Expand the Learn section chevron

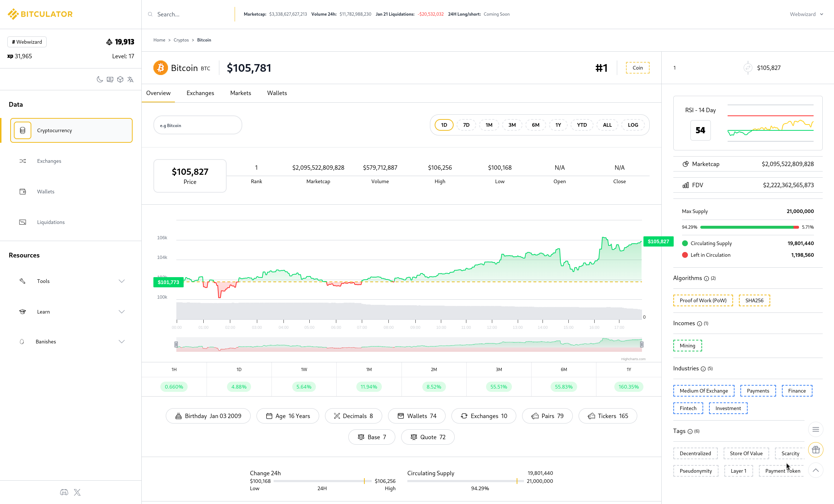tap(122, 312)
